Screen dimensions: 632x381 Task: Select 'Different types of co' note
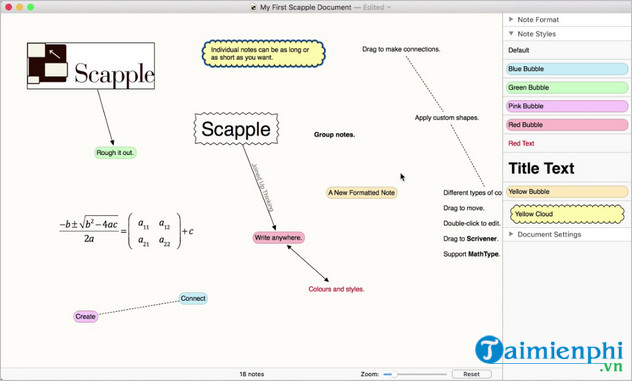pyautogui.click(x=472, y=193)
